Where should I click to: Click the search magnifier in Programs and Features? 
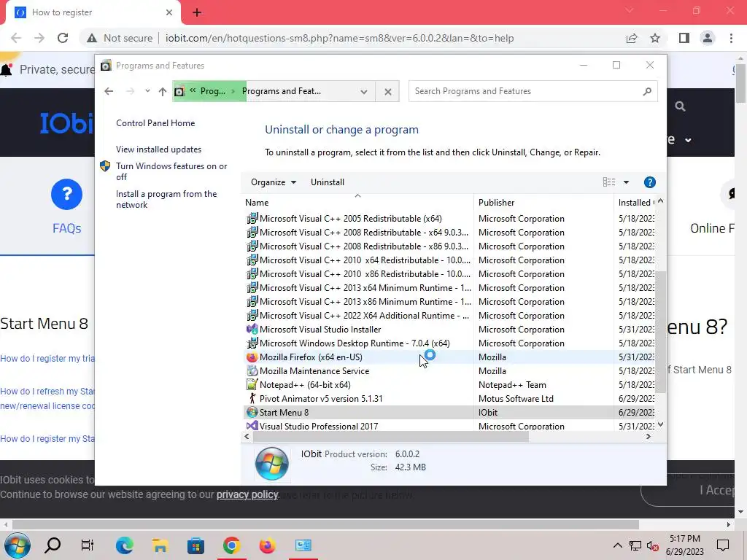[647, 91]
